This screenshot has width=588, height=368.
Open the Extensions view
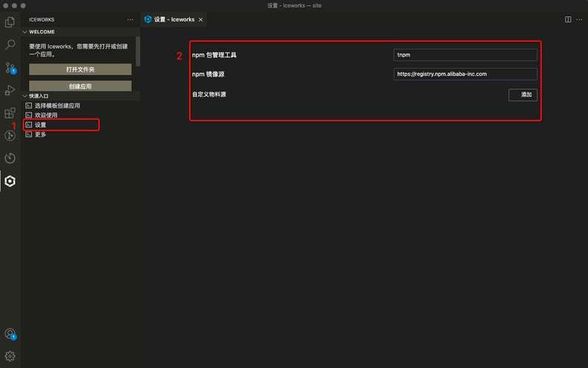click(10, 112)
